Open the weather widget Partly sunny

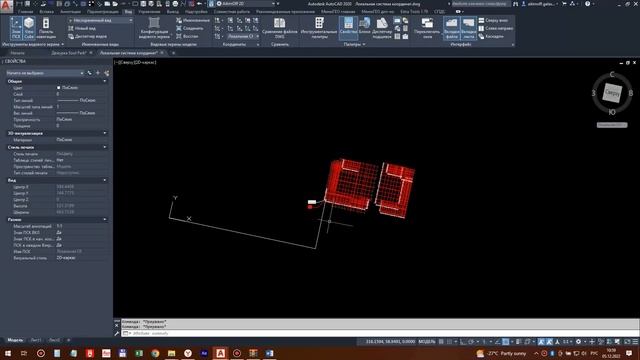(502, 353)
